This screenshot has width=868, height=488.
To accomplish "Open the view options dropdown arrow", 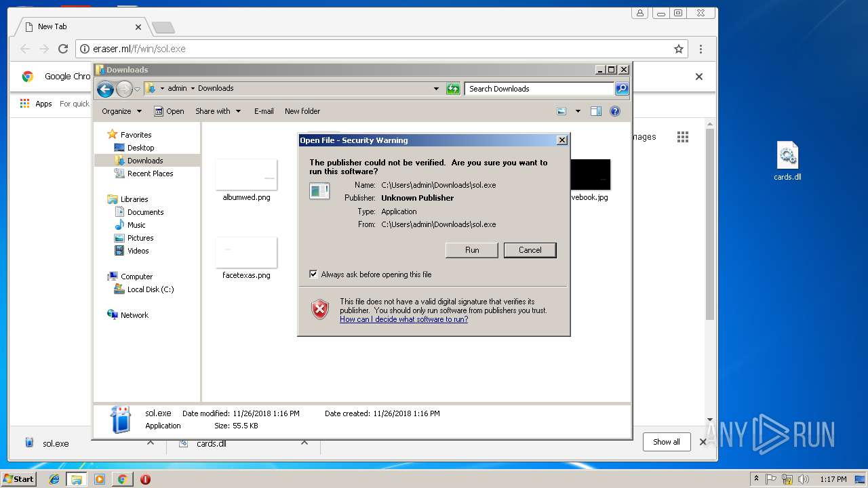I will coord(578,111).
